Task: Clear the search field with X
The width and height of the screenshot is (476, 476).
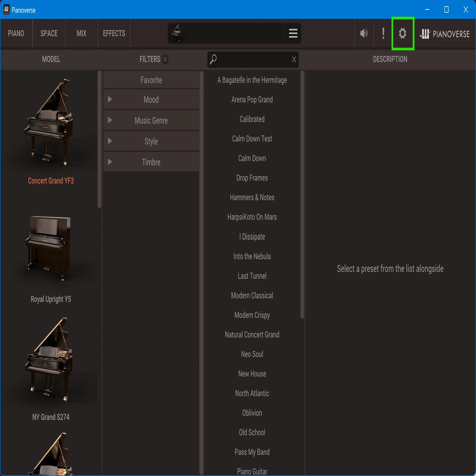Action: tap(294, 59)
